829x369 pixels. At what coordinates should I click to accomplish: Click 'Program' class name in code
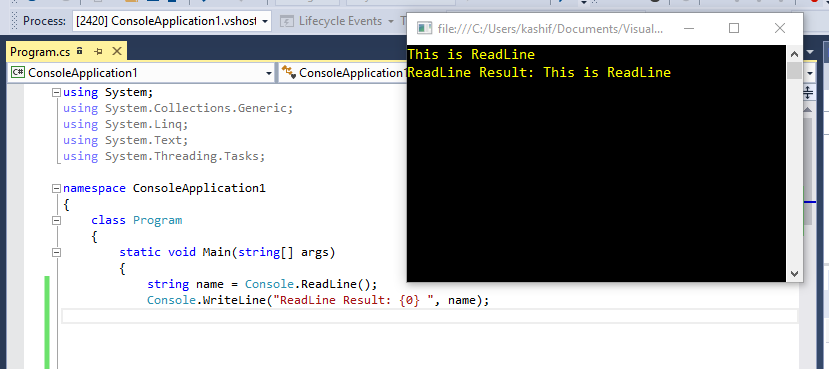pyautogui.click(x=157, y=220)
